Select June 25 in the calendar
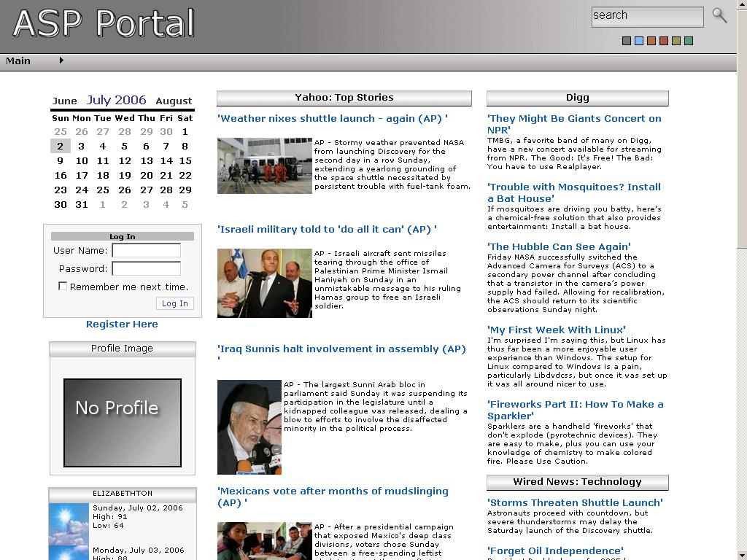The height and width of the screenshot is (560, 747). [60, 132]
